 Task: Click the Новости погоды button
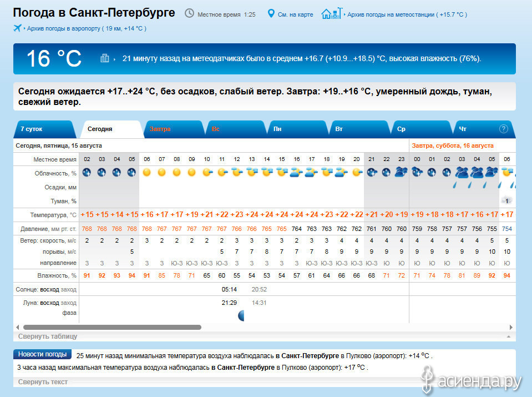[x=42, y=354]
